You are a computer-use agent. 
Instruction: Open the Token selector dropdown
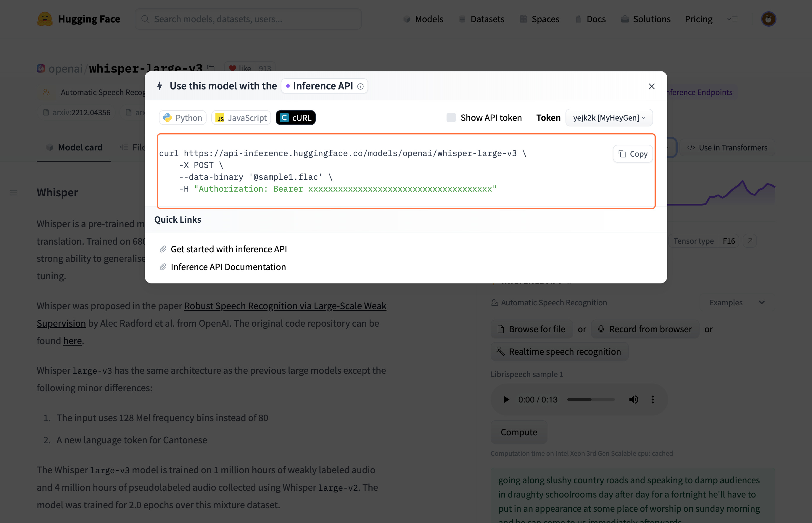point(609,118)
